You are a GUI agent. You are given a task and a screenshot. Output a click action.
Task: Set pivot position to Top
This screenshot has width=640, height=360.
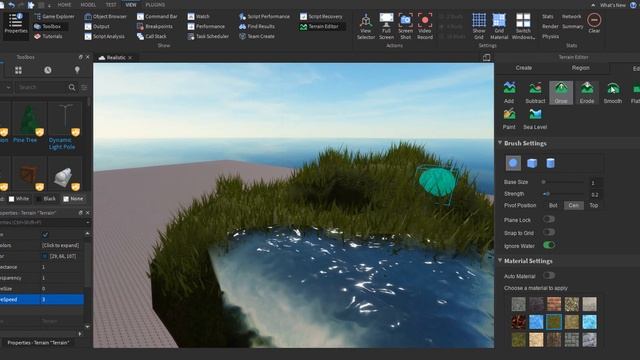[593, 205]
